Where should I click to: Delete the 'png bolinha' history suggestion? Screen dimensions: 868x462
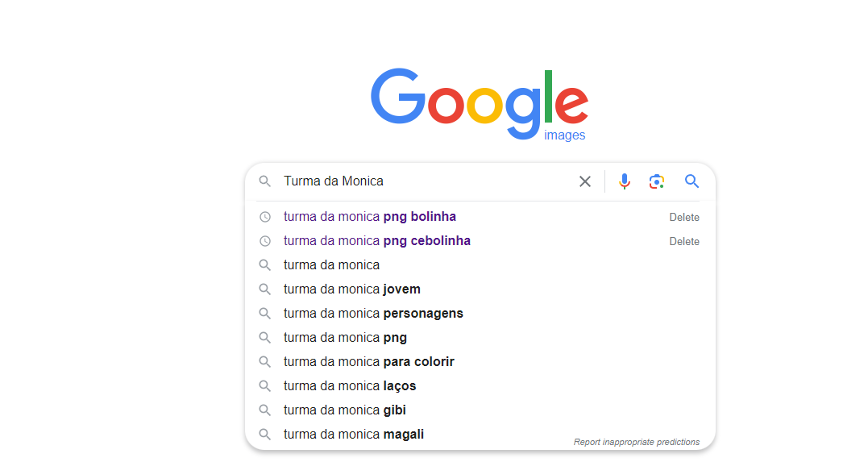684,217
